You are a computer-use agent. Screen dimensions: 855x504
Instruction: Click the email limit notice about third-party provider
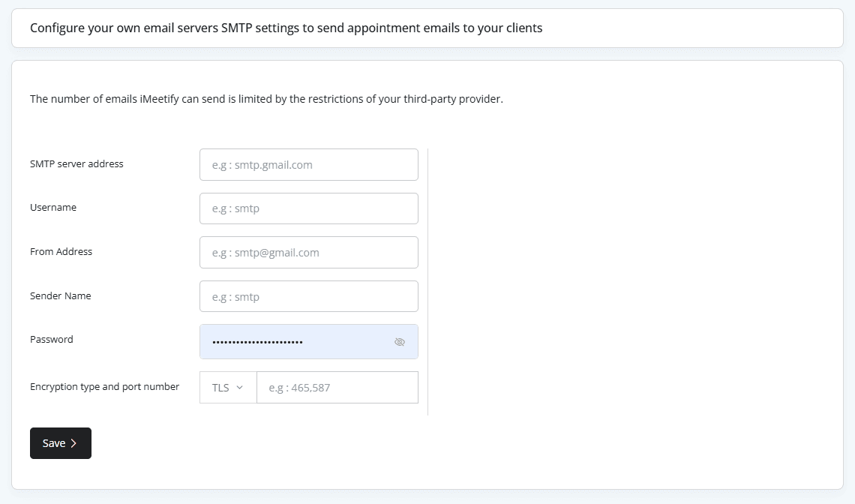pos(266,99)
